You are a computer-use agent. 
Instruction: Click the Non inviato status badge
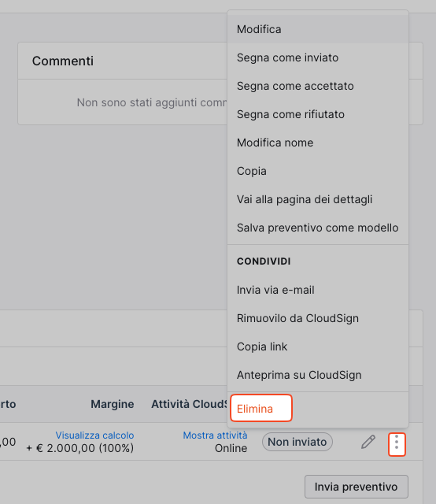tap(297, 442)
